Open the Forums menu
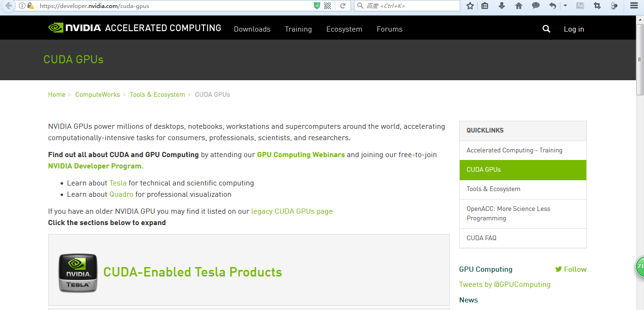The height and width of the screenshot is (310, 644). pyautogui.click(x=389, y=29)
